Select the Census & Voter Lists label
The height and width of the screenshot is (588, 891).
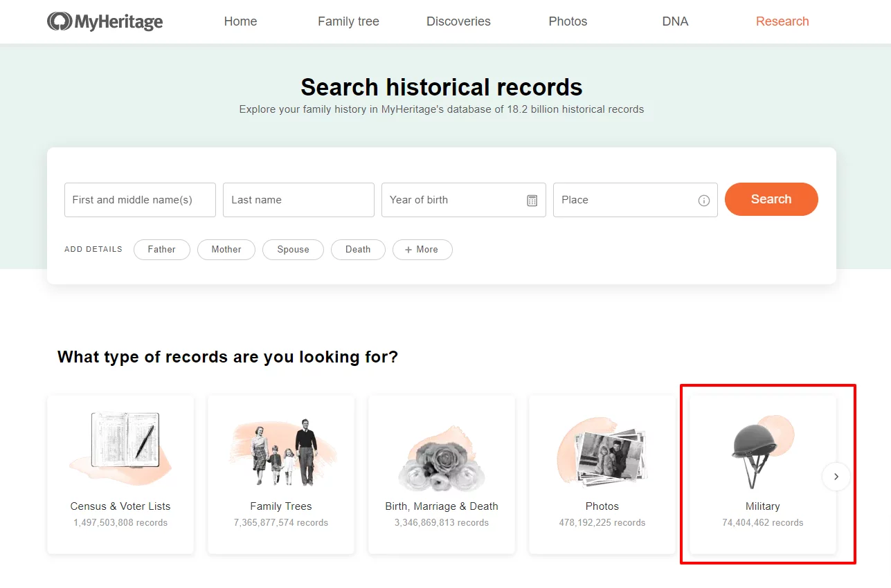pos(120,506)
